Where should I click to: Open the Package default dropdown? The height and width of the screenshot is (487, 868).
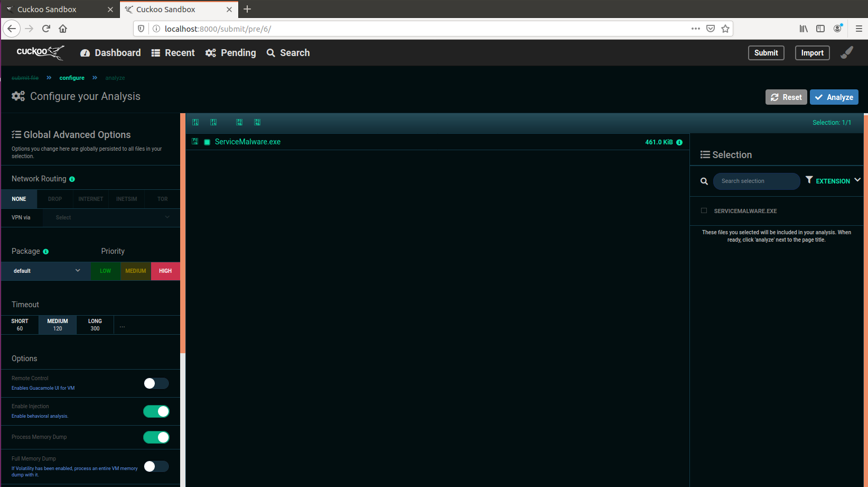click(x=45, y=271)
